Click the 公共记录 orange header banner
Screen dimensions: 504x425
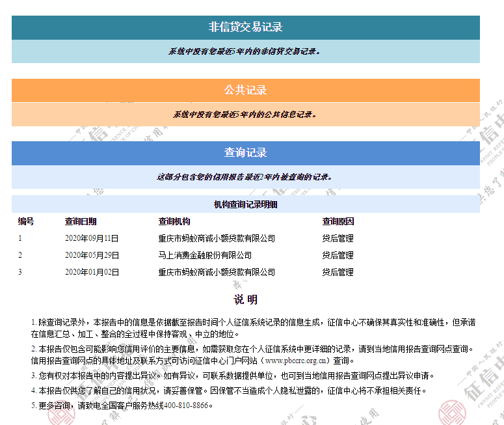coord(246,90)
